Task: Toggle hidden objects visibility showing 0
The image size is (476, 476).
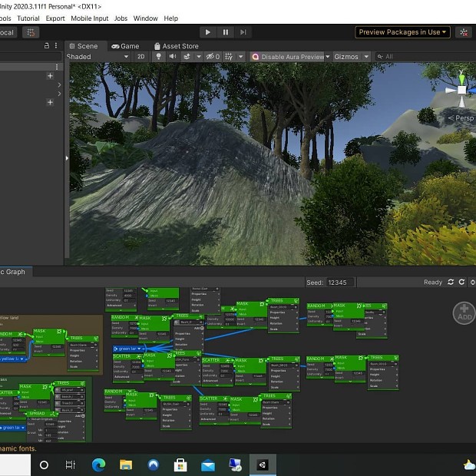Action: (x=213, y=57)
